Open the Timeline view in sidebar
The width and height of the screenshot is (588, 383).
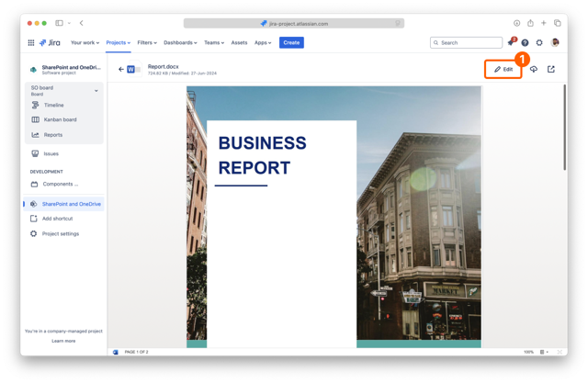point(54,105)
